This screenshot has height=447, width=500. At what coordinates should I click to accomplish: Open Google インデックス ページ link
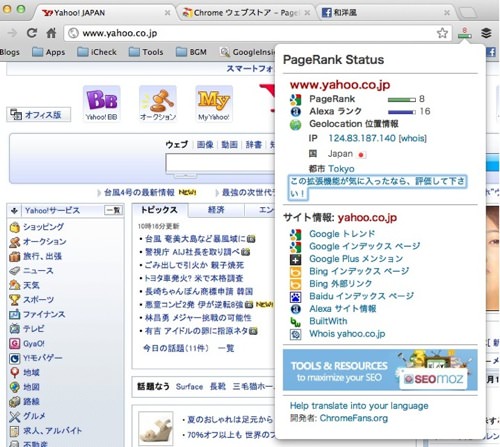tap(365, 247)
